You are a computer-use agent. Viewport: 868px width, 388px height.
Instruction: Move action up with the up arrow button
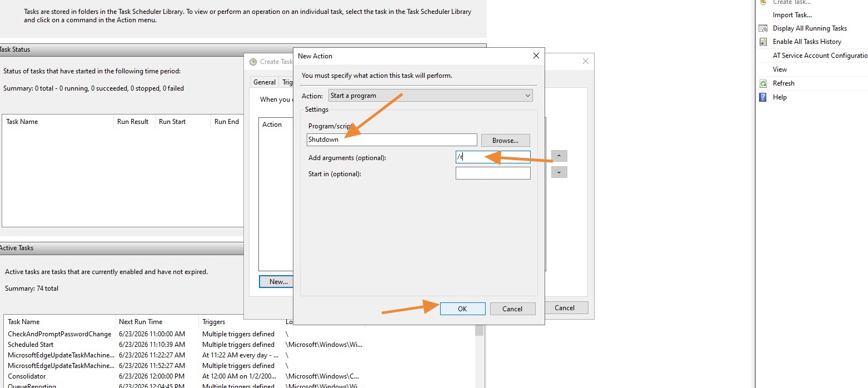click(x=559, y=156)
